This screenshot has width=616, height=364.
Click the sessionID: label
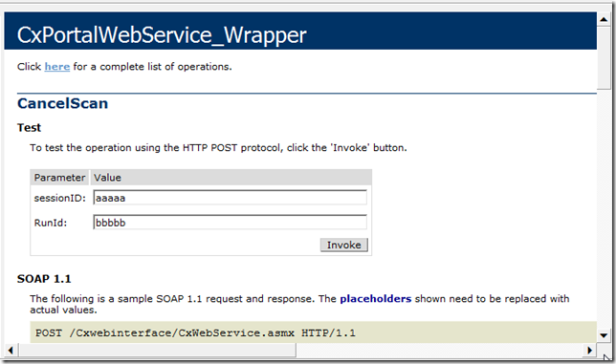[59, 198]
